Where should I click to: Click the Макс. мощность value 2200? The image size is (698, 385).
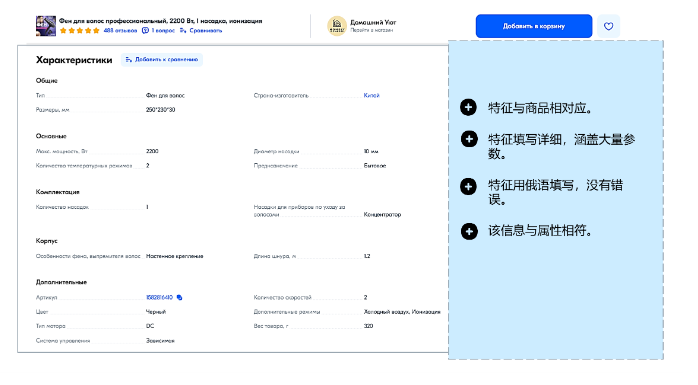click(152, 151)
